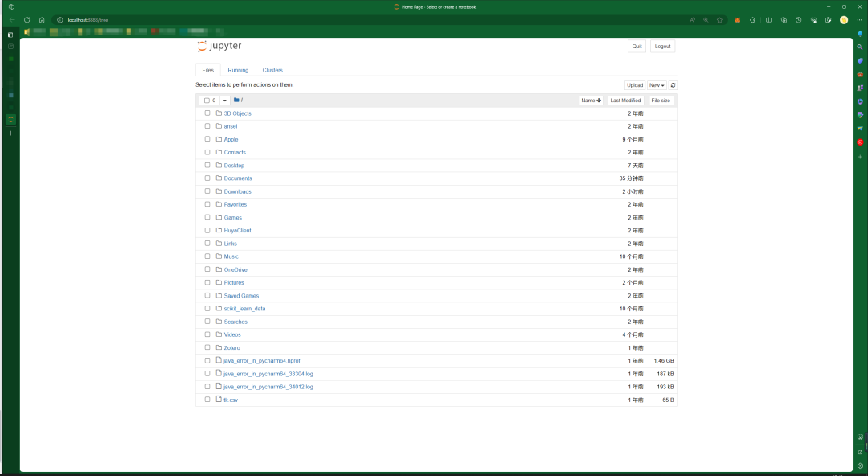Viewport: 868px width, 476px height.
Task: Open the browser Extensions puzzle icon
Action: pyautogui.click(x=752, y=20)
